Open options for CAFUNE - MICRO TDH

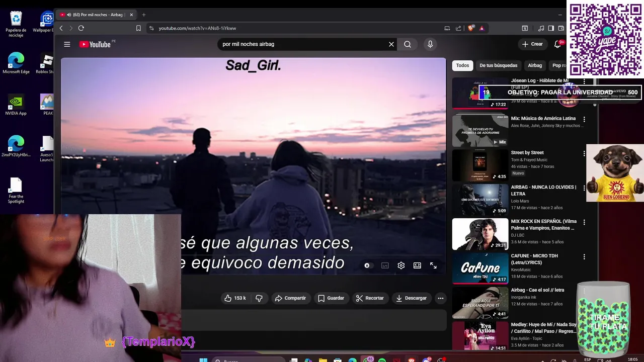click(x=584, y=256)
